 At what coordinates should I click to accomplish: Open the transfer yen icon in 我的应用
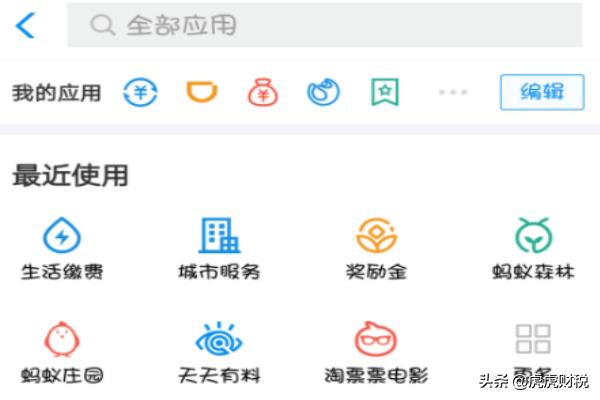pyautogui.click(x=140, y=92)
